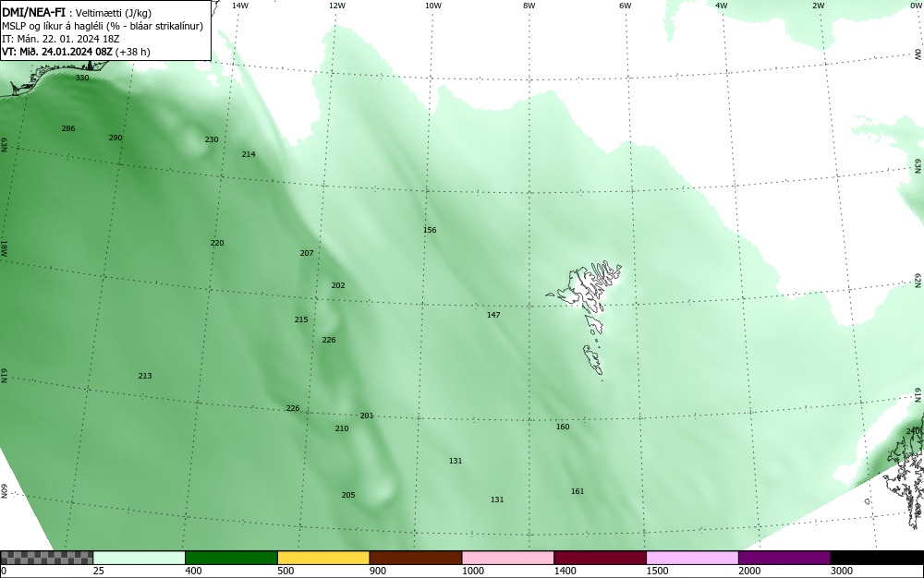This screenshot has width=924, height=578.
Task: Click the 1400 tick label on legend
Action: tap(565, 571)
